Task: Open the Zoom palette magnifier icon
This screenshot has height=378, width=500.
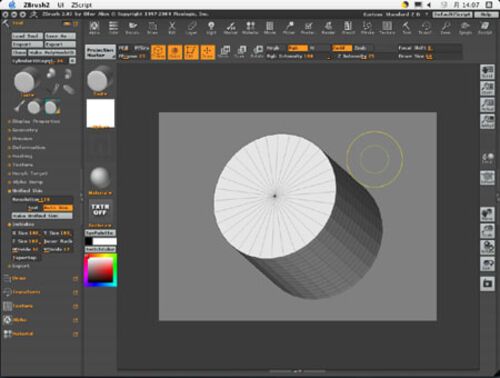Action: click(x=446, y=28)
